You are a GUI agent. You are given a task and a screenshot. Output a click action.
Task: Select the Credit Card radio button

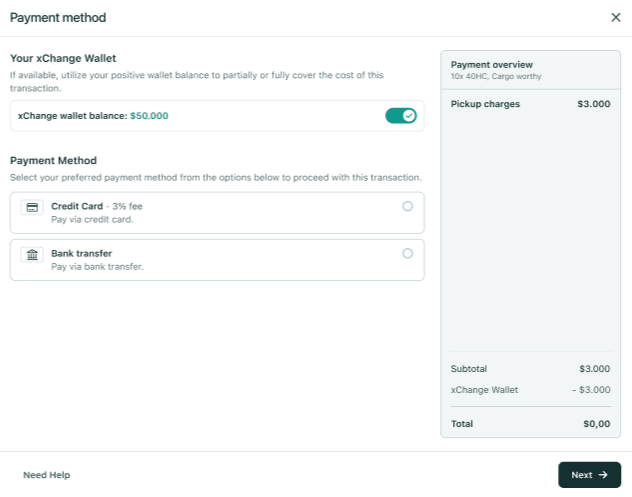point(407,206)
